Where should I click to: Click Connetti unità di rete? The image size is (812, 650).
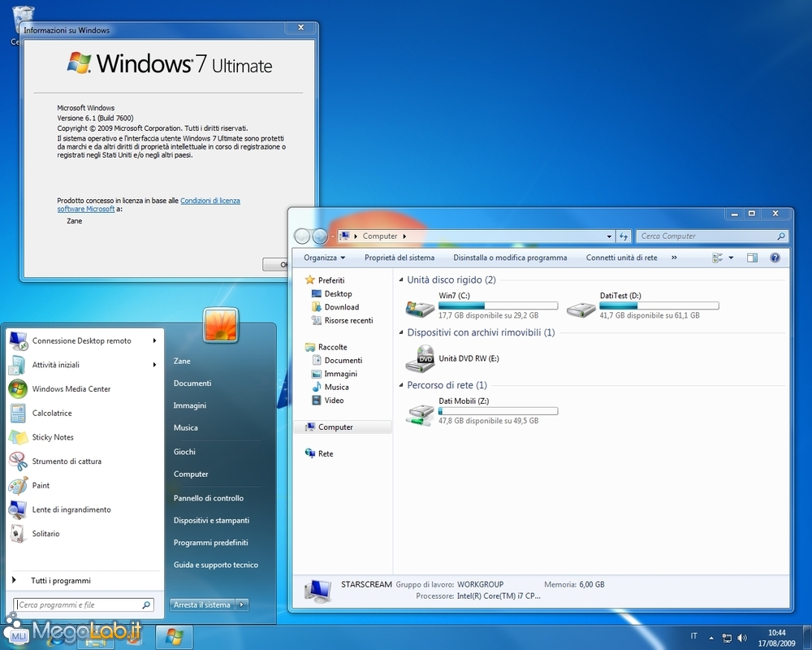coord(621,258)
